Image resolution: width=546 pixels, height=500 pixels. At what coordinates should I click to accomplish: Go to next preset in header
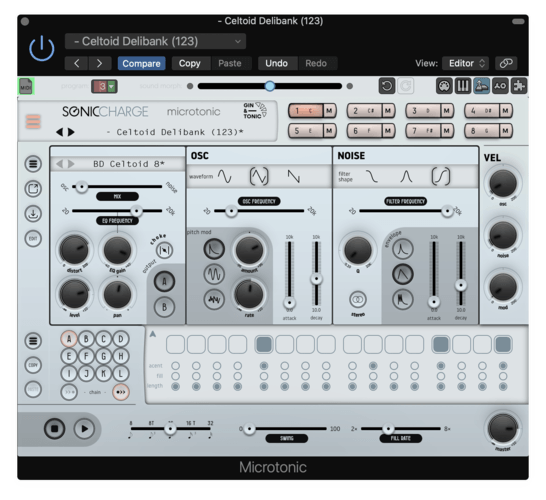pyautogui.click(x=100, y=63)
